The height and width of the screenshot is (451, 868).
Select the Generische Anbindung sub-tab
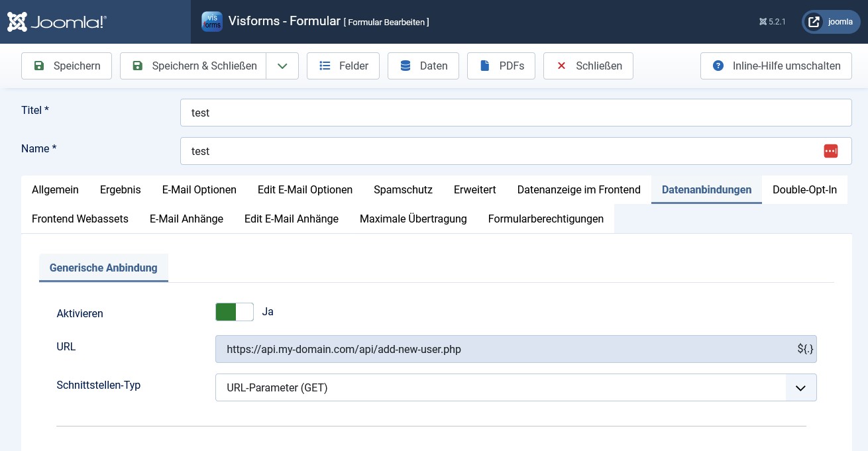tap(103, 268)
